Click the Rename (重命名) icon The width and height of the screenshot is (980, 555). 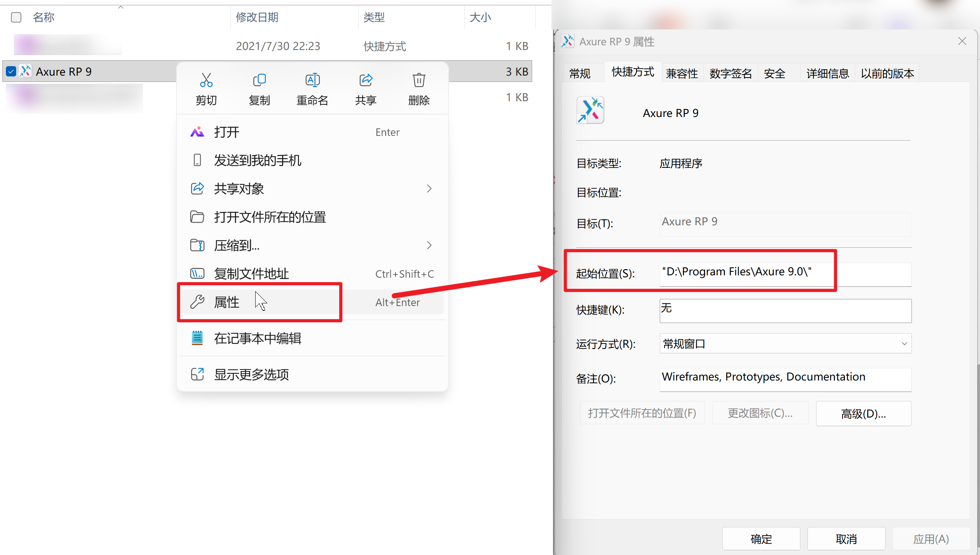click(312, 80)
